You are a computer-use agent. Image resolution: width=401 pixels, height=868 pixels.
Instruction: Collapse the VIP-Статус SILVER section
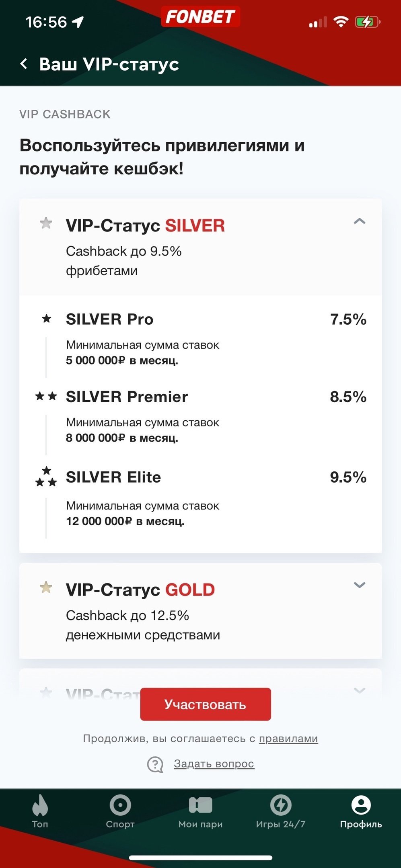[359, 221]
